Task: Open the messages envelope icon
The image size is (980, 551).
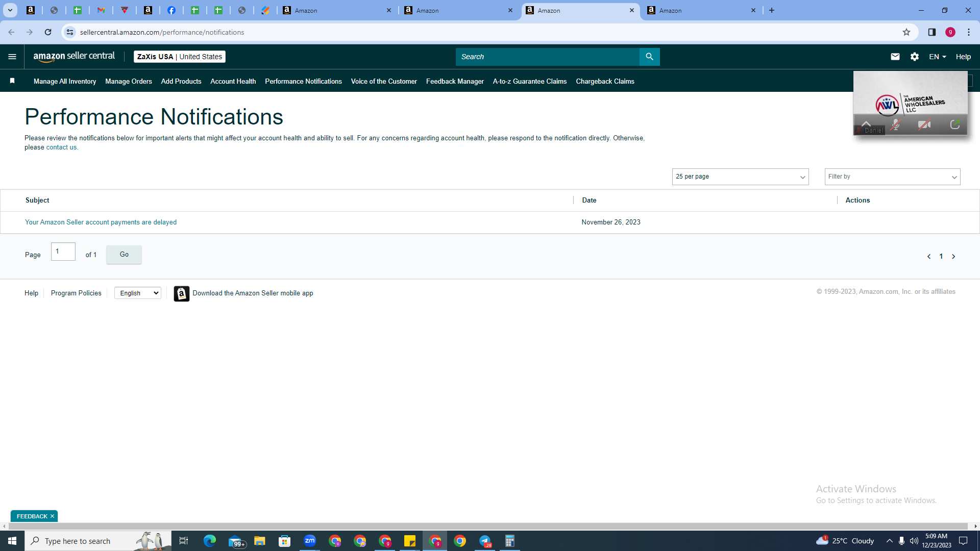Action: 895,57
